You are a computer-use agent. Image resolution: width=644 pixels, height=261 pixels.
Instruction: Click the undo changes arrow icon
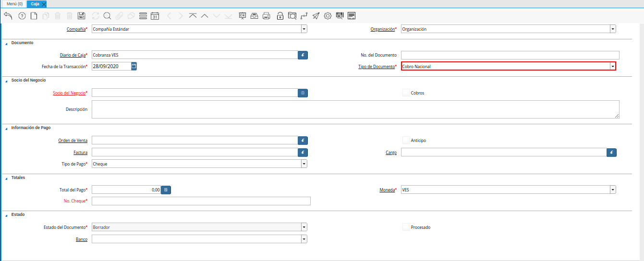8,16
